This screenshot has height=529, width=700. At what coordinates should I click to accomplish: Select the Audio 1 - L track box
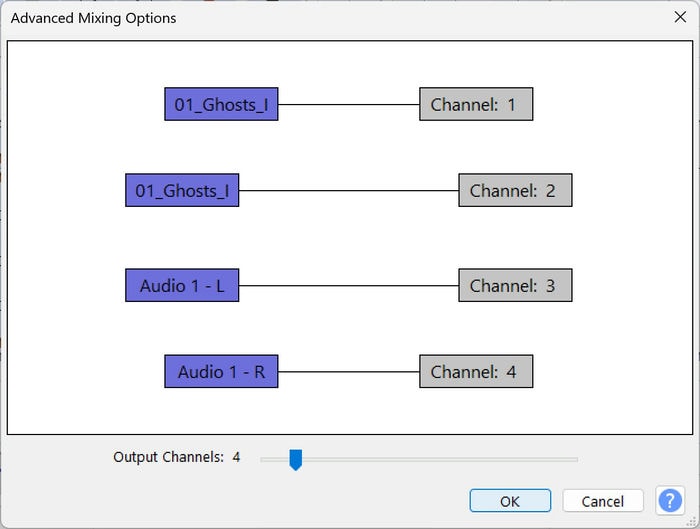[182, 286]
